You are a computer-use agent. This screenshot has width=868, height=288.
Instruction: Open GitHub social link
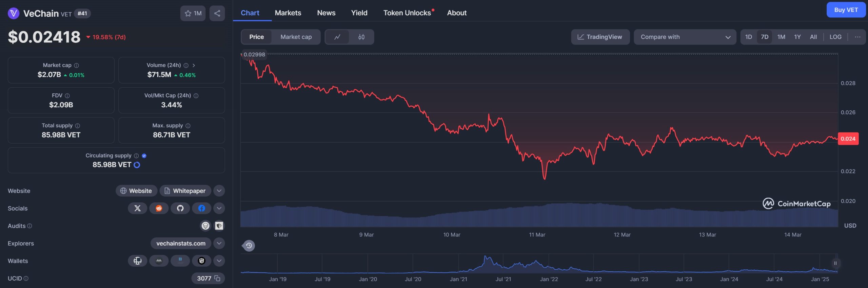180,208
